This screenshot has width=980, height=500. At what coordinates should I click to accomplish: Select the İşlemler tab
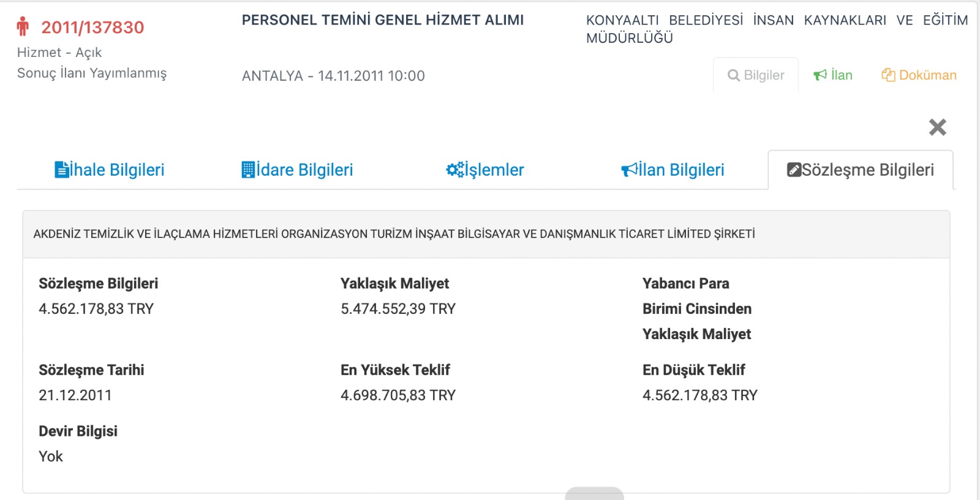pyautogui.click(x=485, y=170)
